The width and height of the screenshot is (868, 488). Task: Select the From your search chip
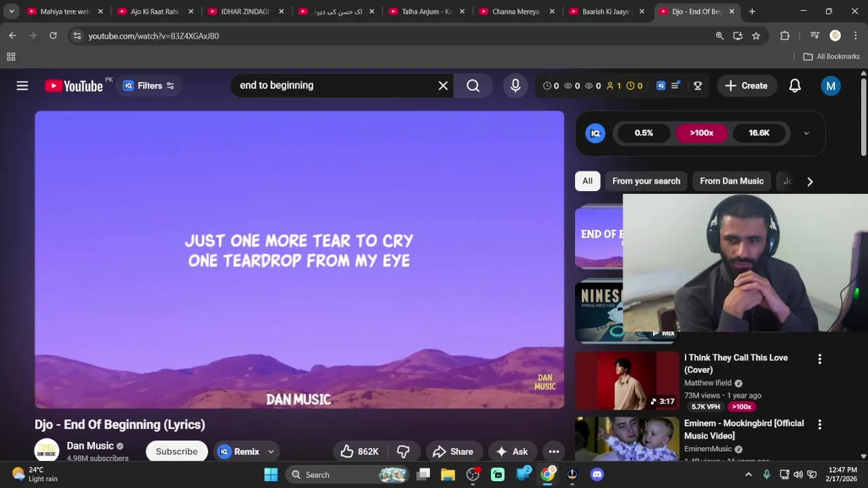[646, 181]
